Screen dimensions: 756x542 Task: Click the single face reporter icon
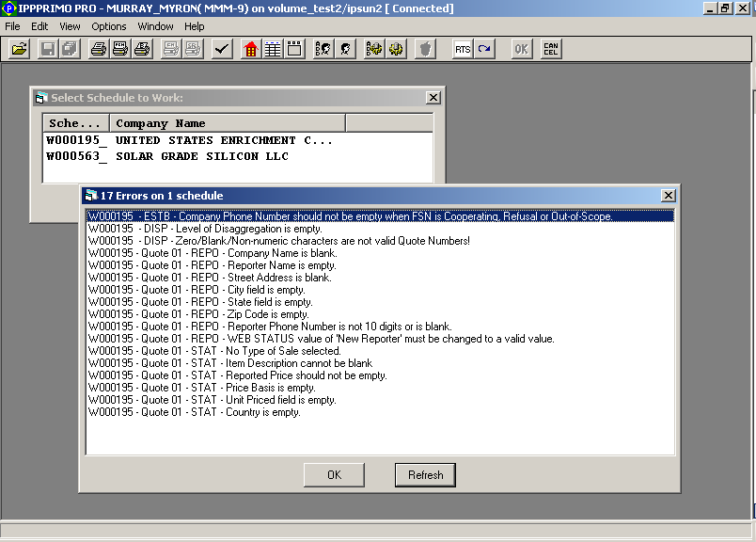point(345,49)
